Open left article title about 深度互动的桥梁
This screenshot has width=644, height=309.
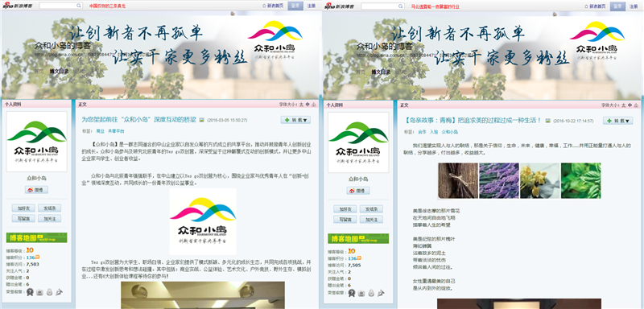(x=138, y=120)
